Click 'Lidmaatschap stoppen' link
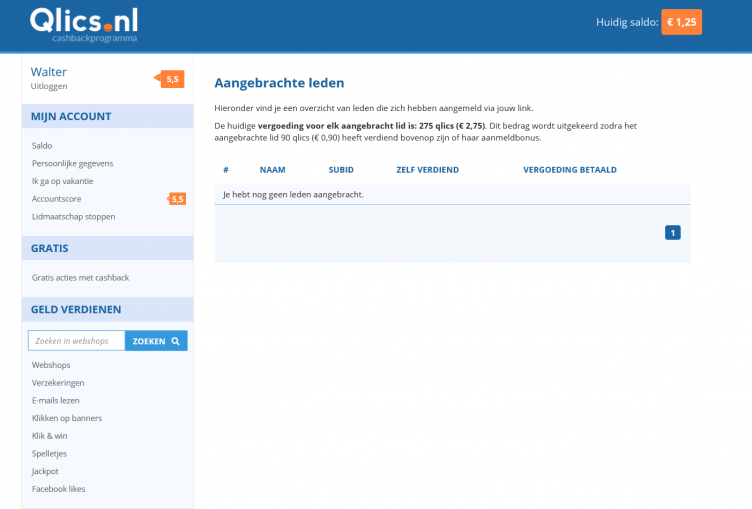 pos(73,216)
